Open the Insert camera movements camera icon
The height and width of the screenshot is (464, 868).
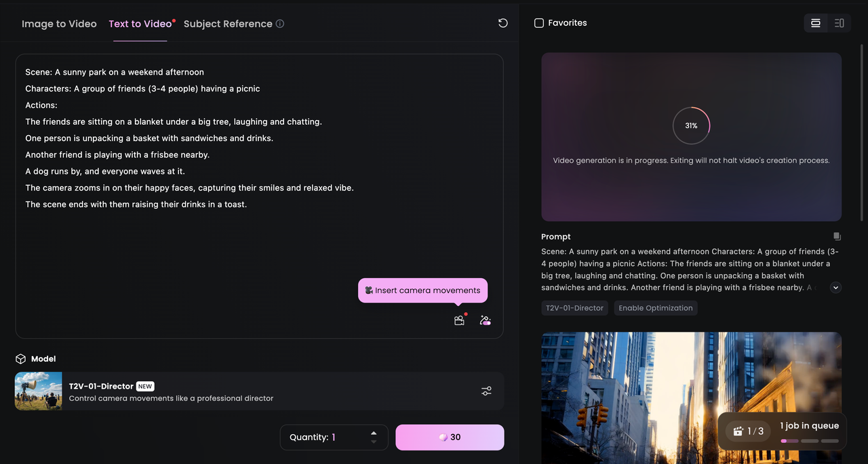coord(459,320)
